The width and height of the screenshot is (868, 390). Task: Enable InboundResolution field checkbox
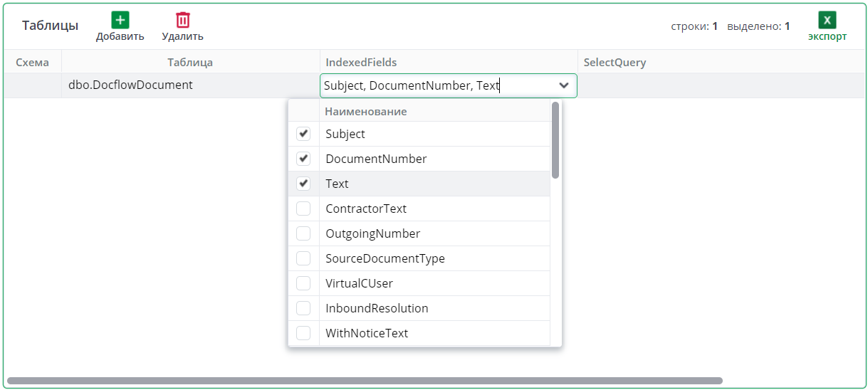pyautogui.click(x=303, y=308)
